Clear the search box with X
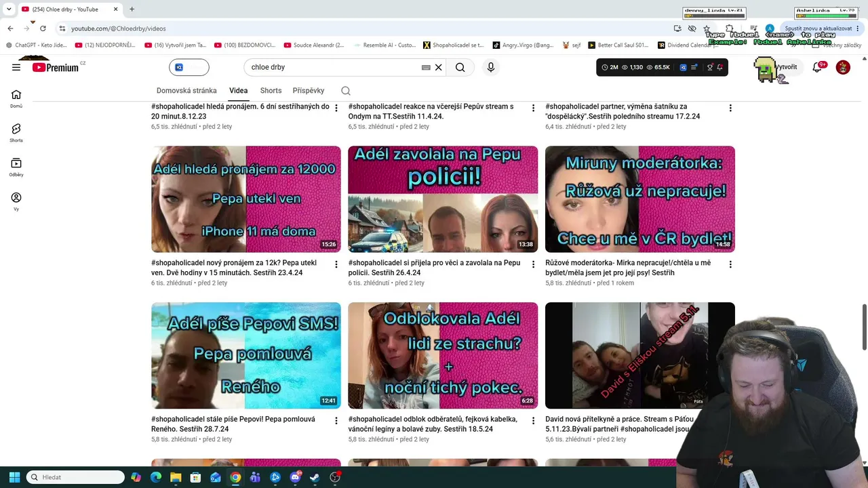The image size is (868, 488). (x=439, y=67)
